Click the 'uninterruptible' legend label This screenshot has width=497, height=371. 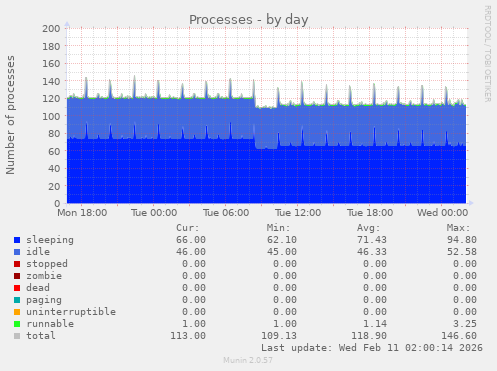71,312
